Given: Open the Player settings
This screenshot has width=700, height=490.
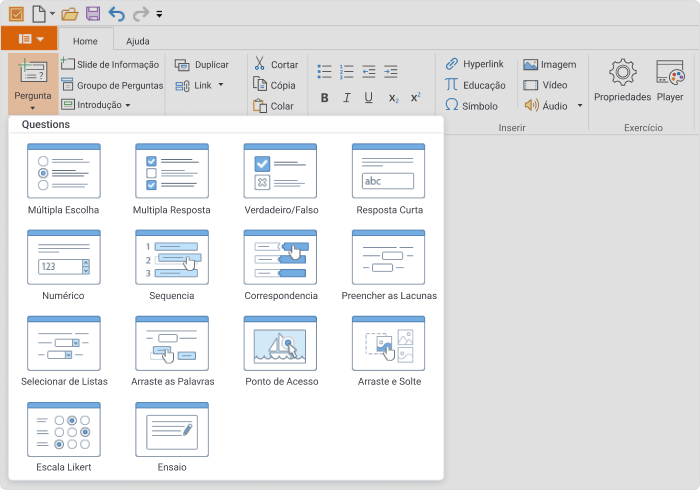Looking at the screenshot, I should pyautogui.click(x=670, y=80).
